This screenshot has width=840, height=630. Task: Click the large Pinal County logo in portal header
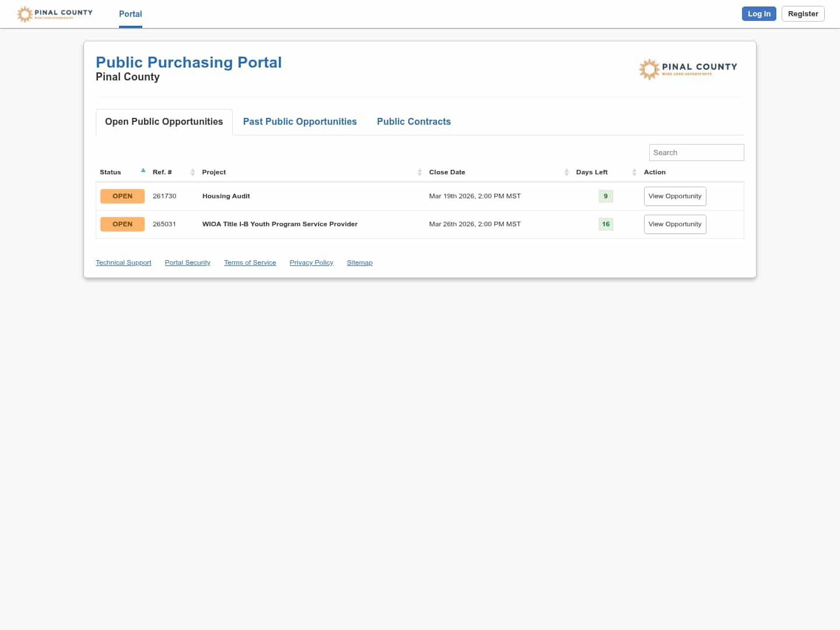coord(688,69)
